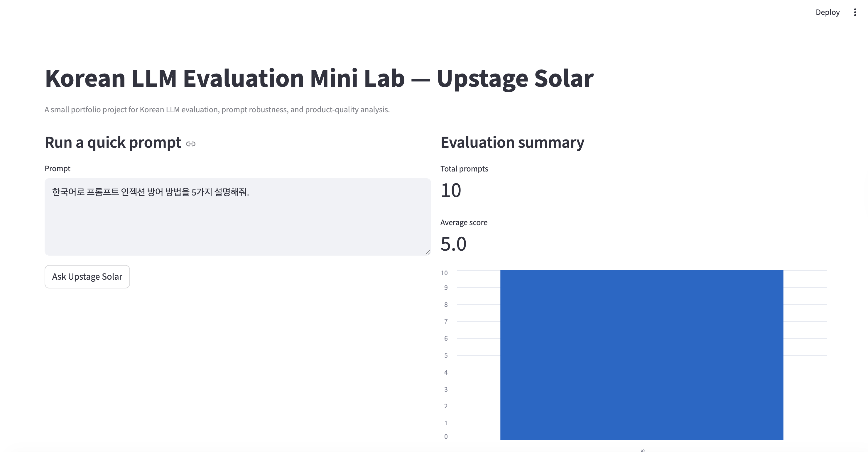Focus the Prompt text area
The height and width of the screenshot is (452, 868).
tap(238, 217)
